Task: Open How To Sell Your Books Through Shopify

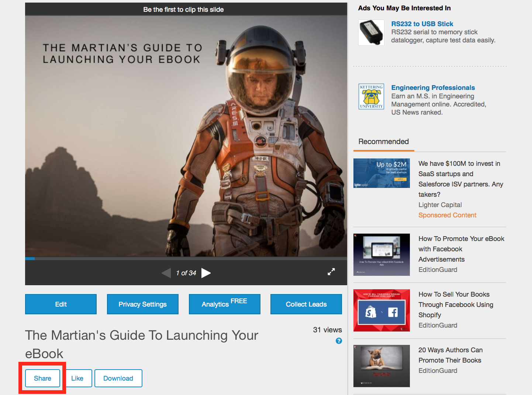Action: [x=456, y=305]
